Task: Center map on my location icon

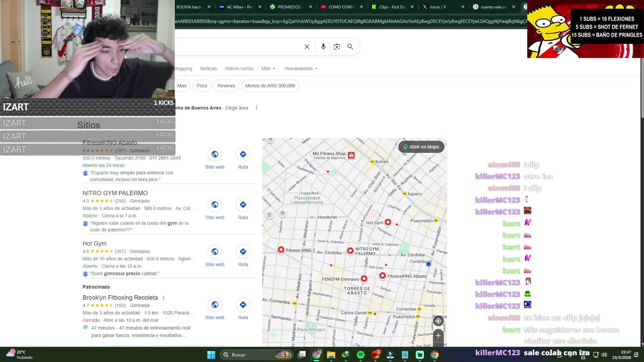Action: coord(438,321)
